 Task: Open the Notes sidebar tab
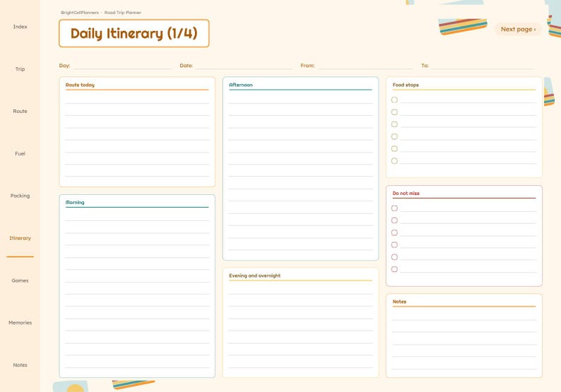click(x=20, y=365)
